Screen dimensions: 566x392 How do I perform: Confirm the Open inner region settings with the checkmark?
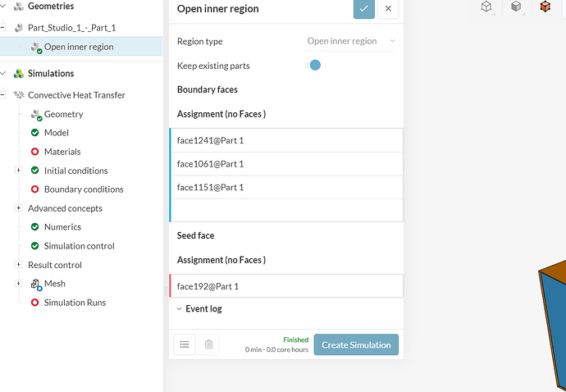coord(365,9)
